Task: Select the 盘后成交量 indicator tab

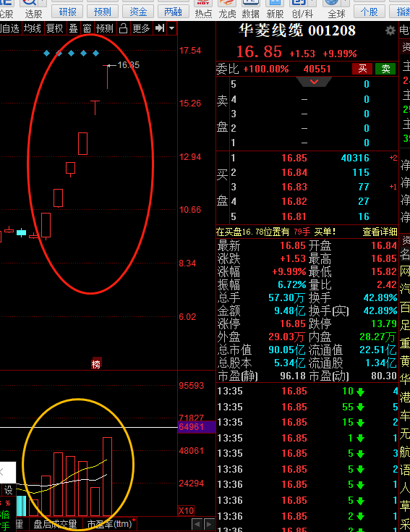Action: (55, 524)
